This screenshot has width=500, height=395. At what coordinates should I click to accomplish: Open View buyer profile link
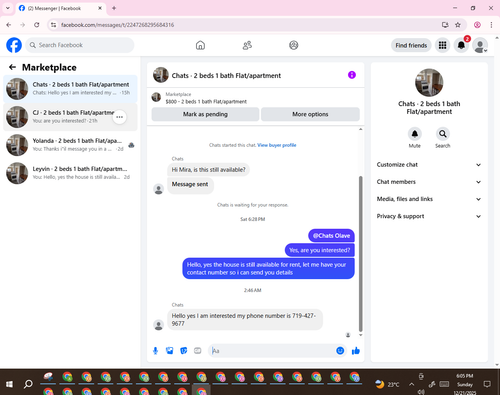(x=277, y=145)
